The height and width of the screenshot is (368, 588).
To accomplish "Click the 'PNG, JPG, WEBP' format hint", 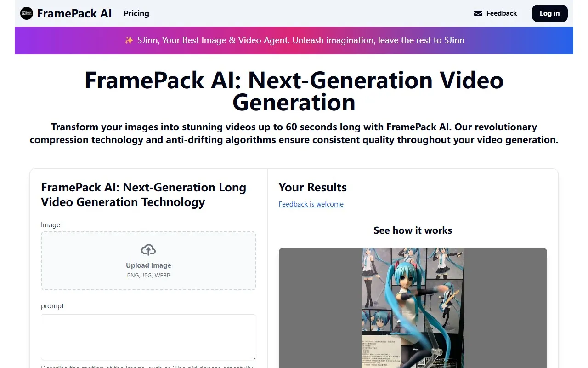I will coord(148,276).
